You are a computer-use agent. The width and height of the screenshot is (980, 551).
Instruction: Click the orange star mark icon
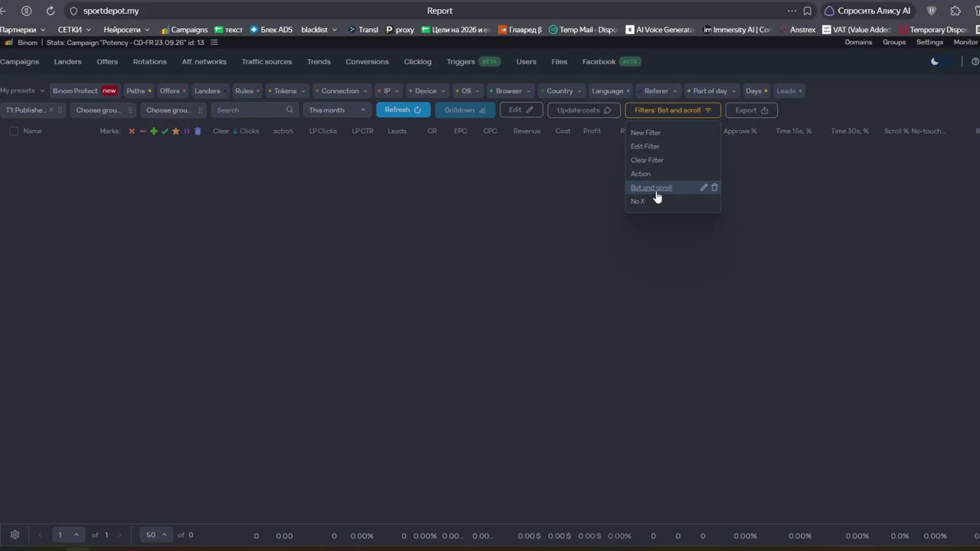(175, 132)
